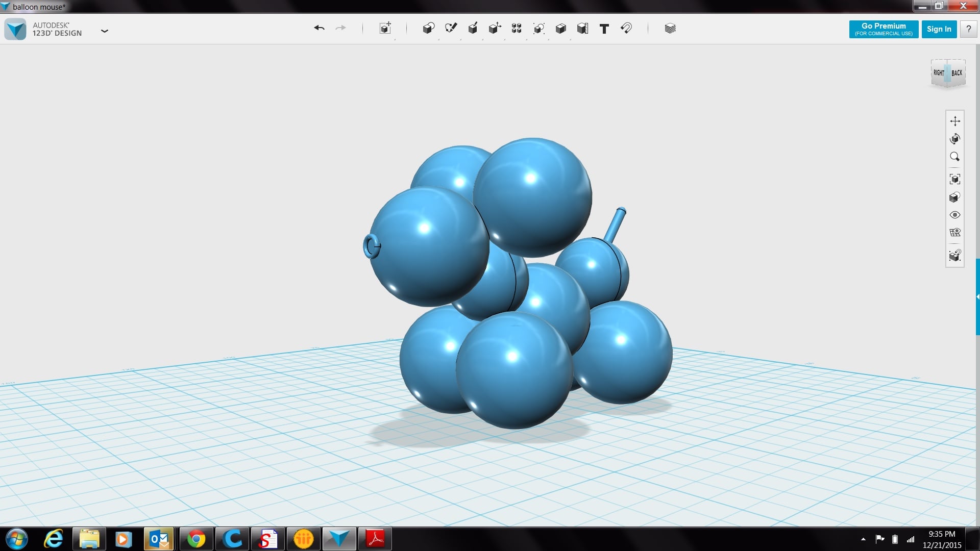Toggle the grid and snapping icon
Screen dimensions: 980x551
[955, 233]
